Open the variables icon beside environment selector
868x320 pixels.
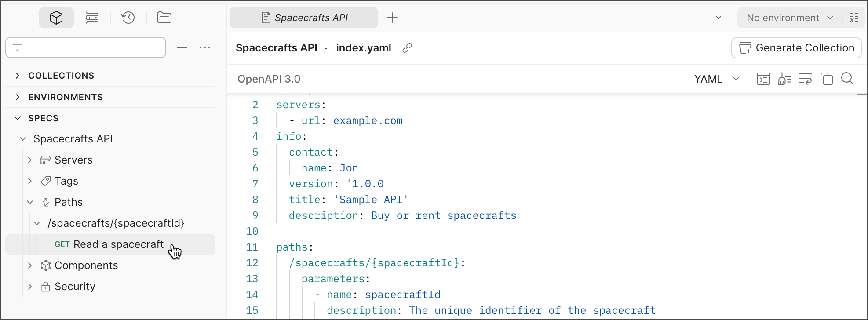pos(854,18)
